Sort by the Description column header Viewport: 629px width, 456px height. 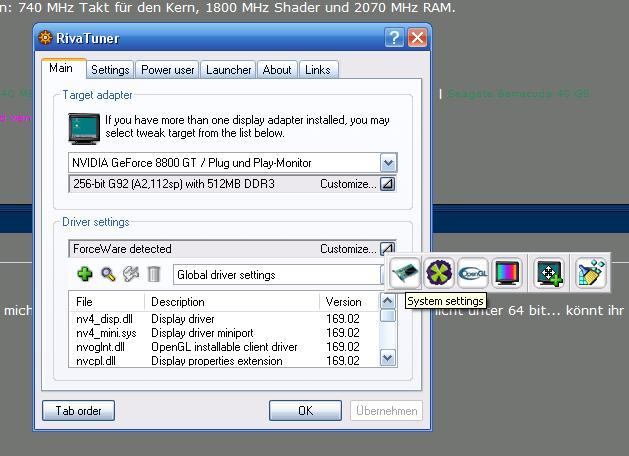click(232, 302)
